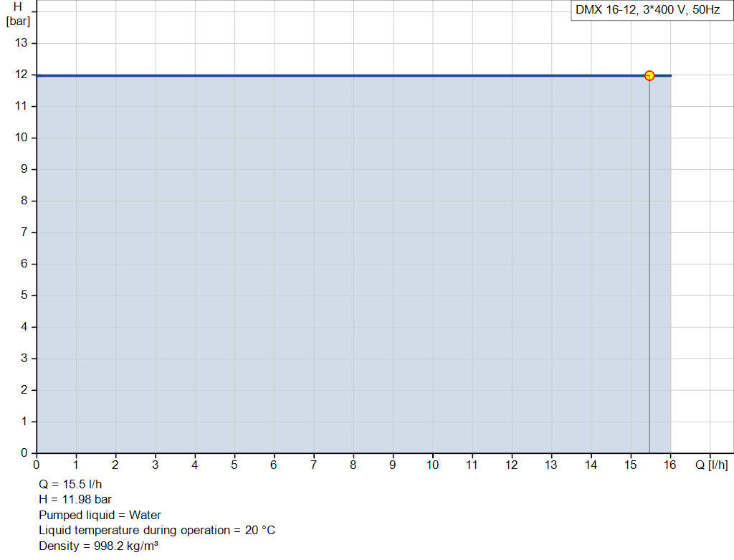Click the Pumped liquid = Water line
The height and width of the screenshot is (560, 734).
(100, 515)
